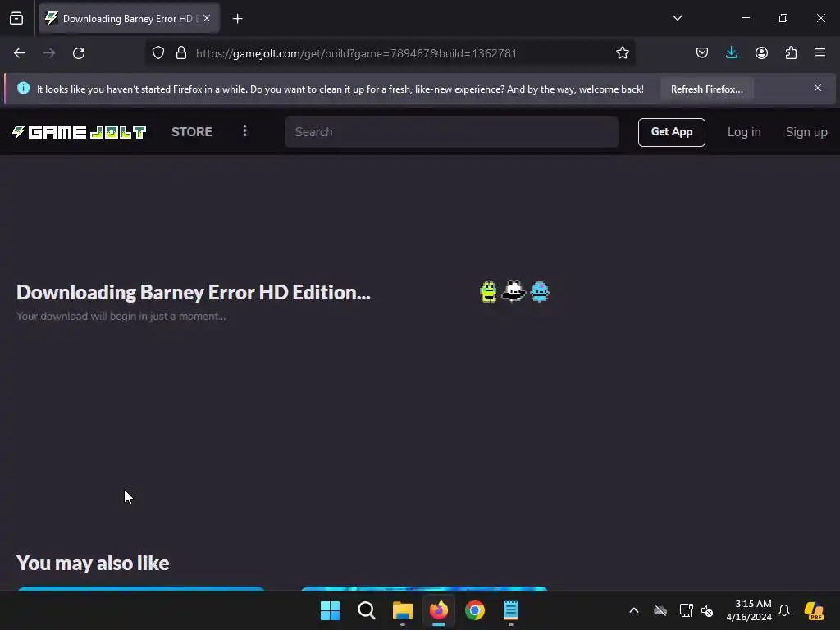The height and width of the screenshot is (630, 840).
Task: Close the Downloading Barney Error HD tab
Action: pyautogui.click(x=207, y=18)
